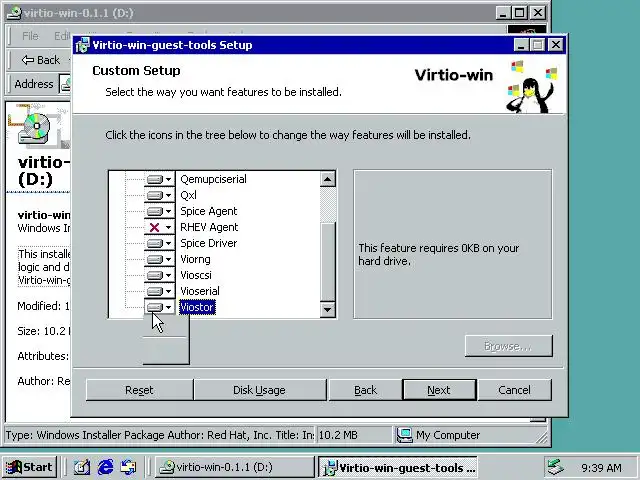
Task: Open the Vioscsi feature install dropdown
Action: [160, 275]
